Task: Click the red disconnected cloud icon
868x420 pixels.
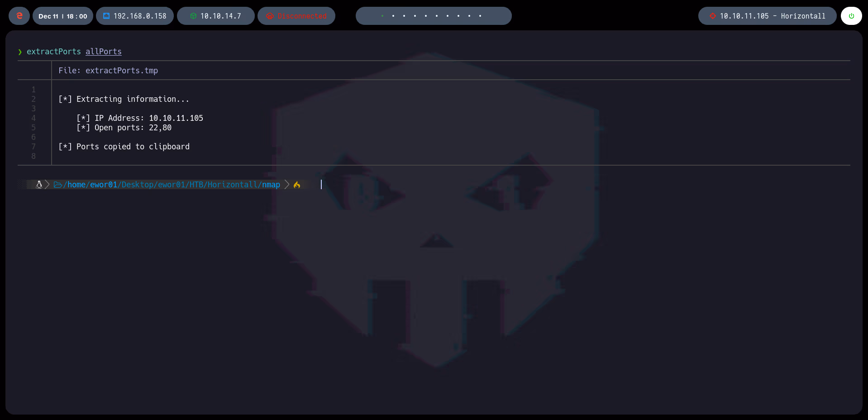Action: 270,16
